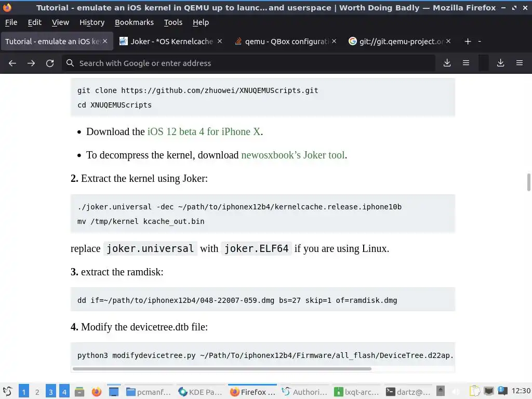Screen dimensions: 532x399
Task: Click the python3 modifydevicetree.py command line
Action: (x=265, y=355)
